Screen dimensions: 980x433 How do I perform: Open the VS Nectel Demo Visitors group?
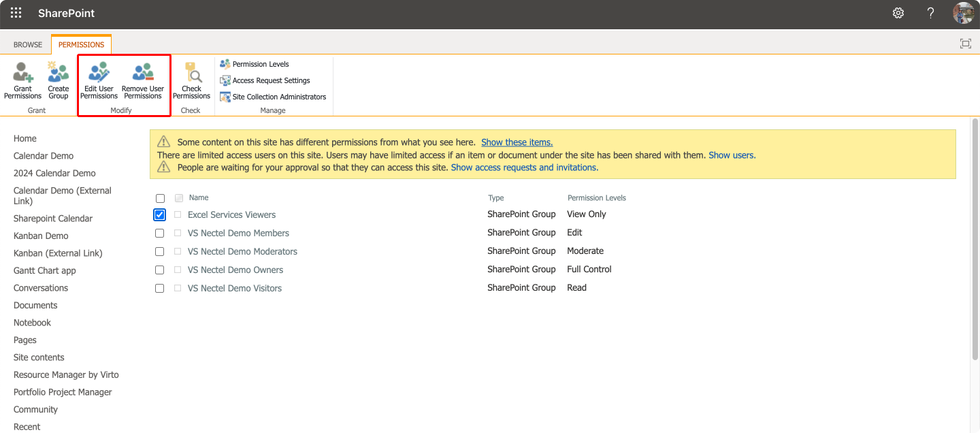(x=235, y=288)
